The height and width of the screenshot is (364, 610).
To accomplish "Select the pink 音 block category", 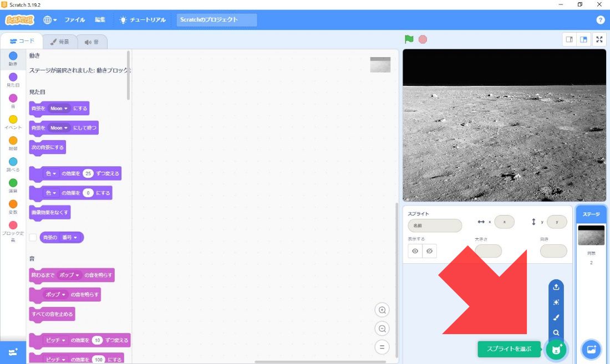I will coord(13,101).
